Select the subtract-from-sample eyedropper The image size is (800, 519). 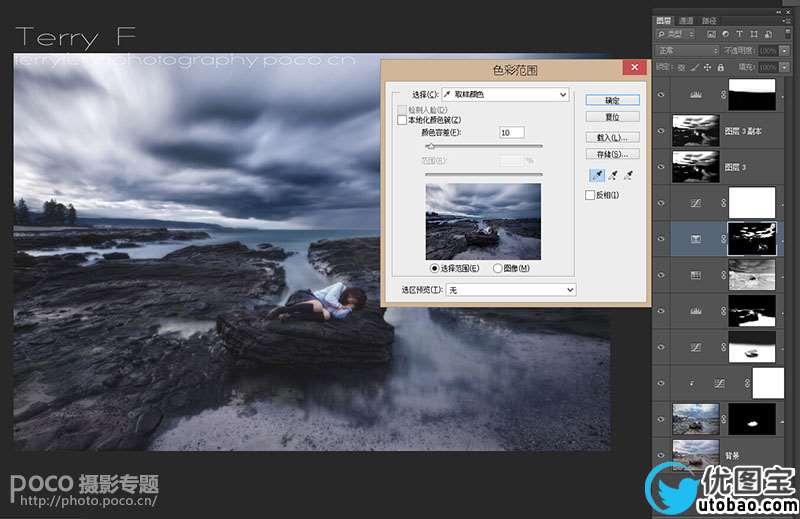pos(629,175)
